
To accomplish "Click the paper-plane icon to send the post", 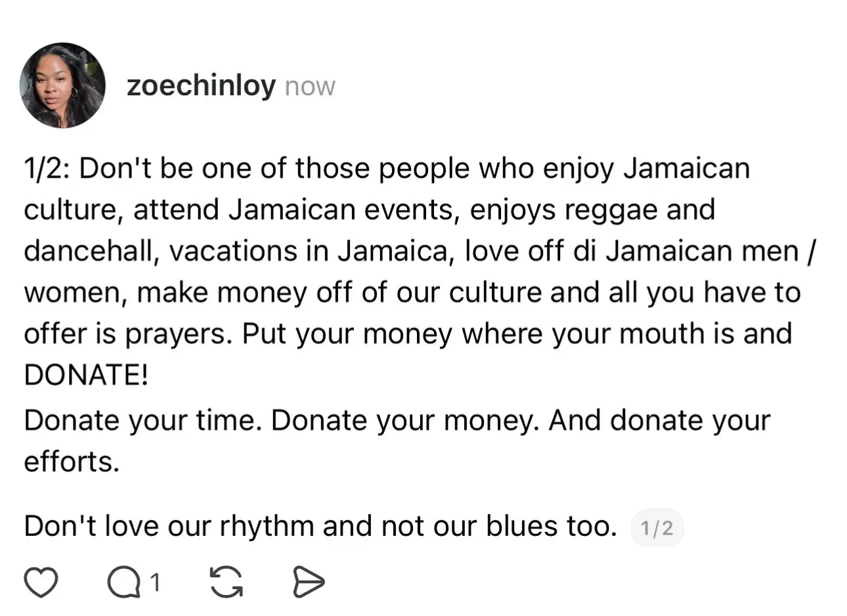I will (309, 581).
